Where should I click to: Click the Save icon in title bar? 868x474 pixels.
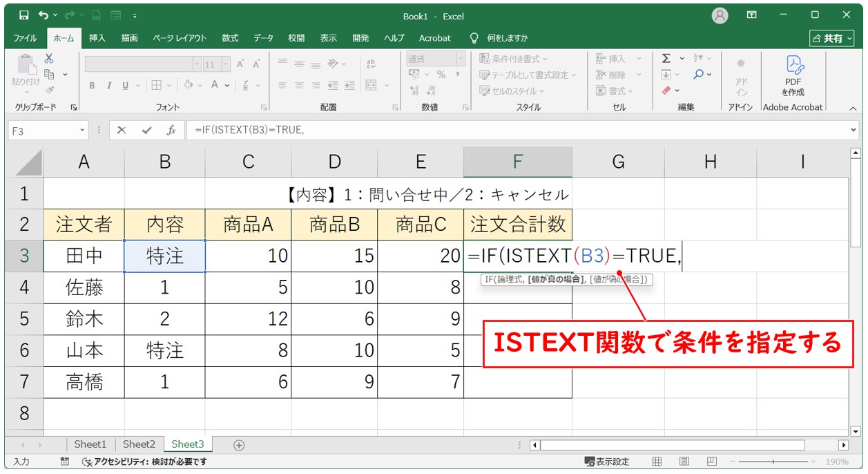23,15
